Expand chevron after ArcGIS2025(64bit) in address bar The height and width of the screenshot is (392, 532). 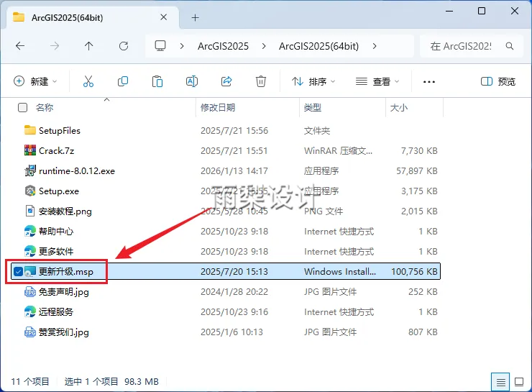[375, 46]
